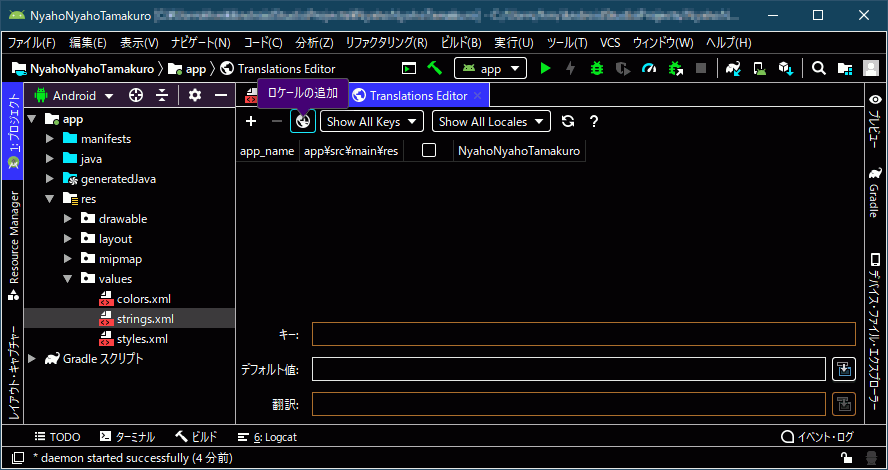The height and width of the screenshot is (470, 888).
Task: Close the Translations Editor tab
Action: pos(477,96)
